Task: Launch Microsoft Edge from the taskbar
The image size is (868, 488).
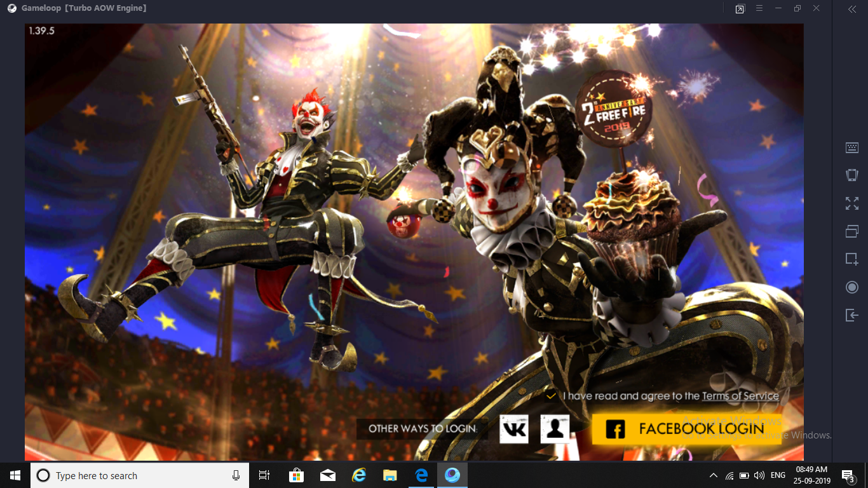Action: coord(421,475)
